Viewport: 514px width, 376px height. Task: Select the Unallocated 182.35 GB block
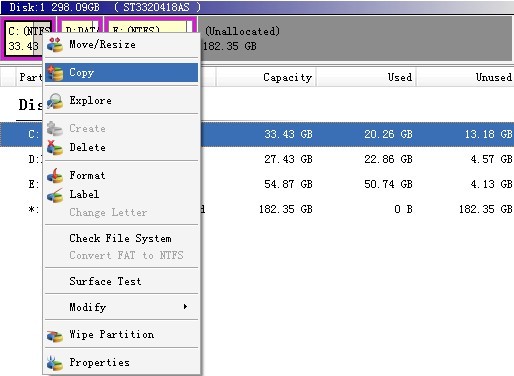(356, 38)
